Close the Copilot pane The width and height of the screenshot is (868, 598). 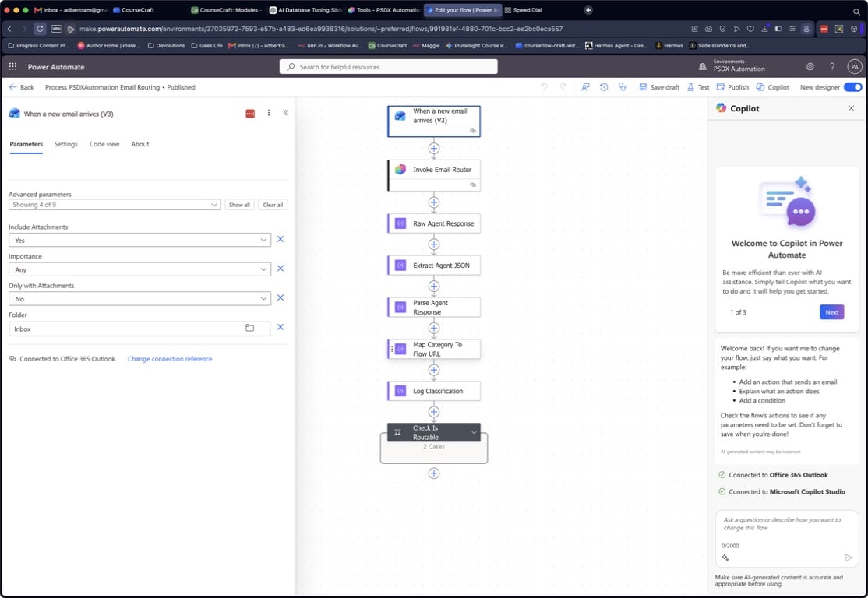click(x=851, y=108)
